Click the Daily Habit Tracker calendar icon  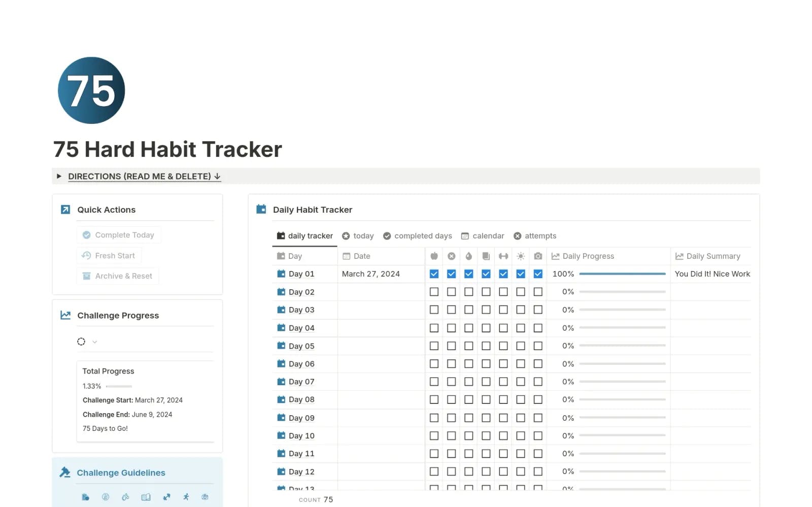tap(261, 209)
